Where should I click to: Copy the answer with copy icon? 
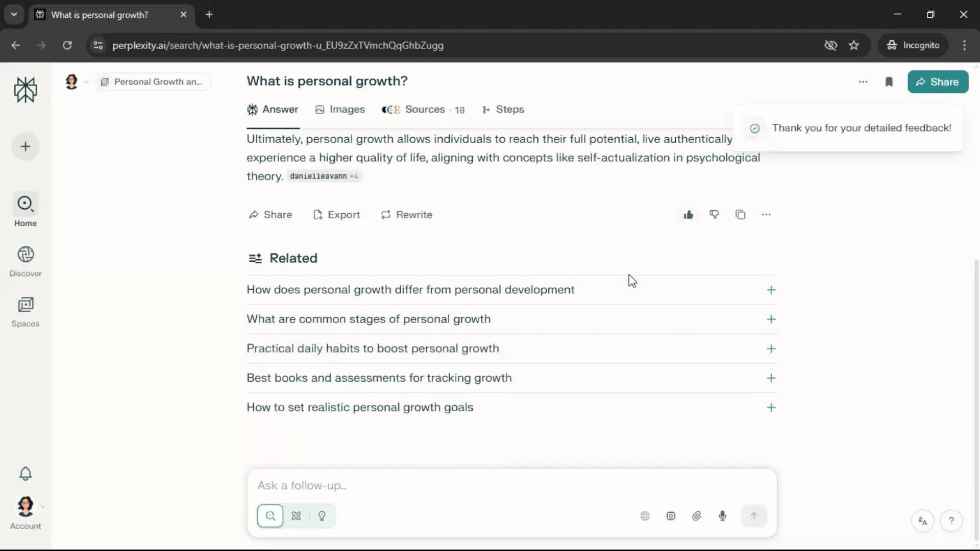pyautogui.click(x=740, y=215)
